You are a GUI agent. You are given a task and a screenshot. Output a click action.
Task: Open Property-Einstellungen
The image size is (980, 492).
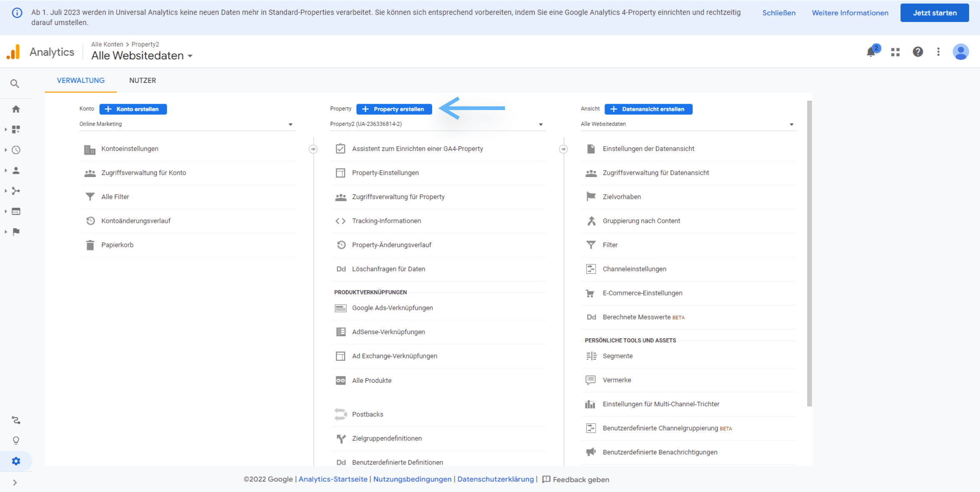click(x=385, y=173)
